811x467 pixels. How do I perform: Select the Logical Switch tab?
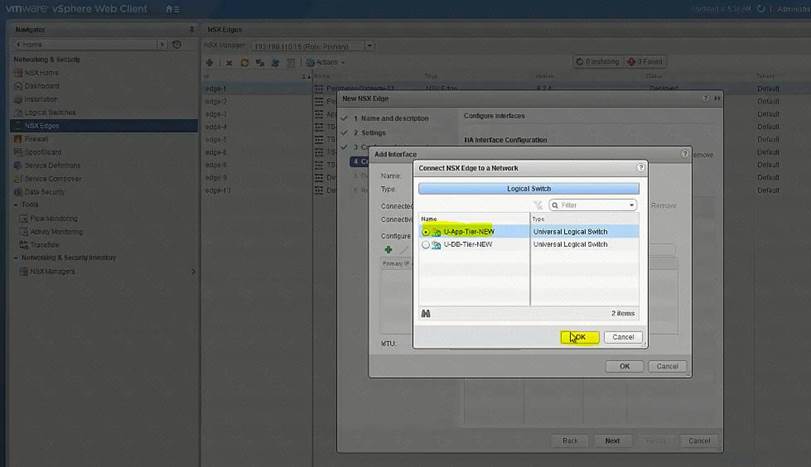pos(528,188)
